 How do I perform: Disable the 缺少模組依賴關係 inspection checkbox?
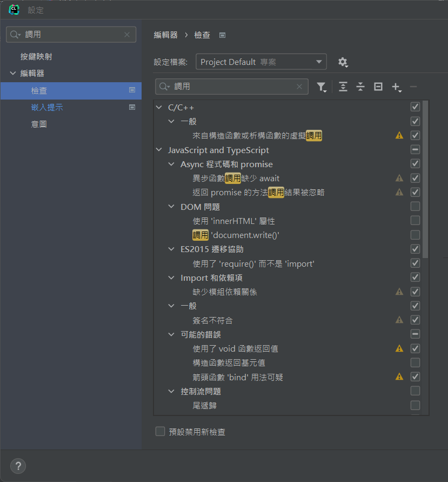tap(415, 291)
